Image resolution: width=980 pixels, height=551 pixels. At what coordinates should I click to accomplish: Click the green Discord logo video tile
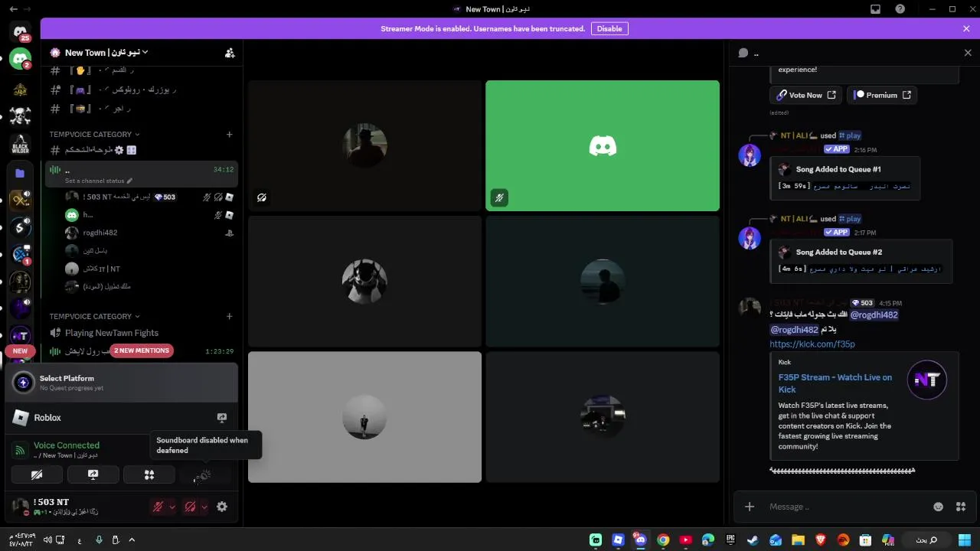pos(603,145)
